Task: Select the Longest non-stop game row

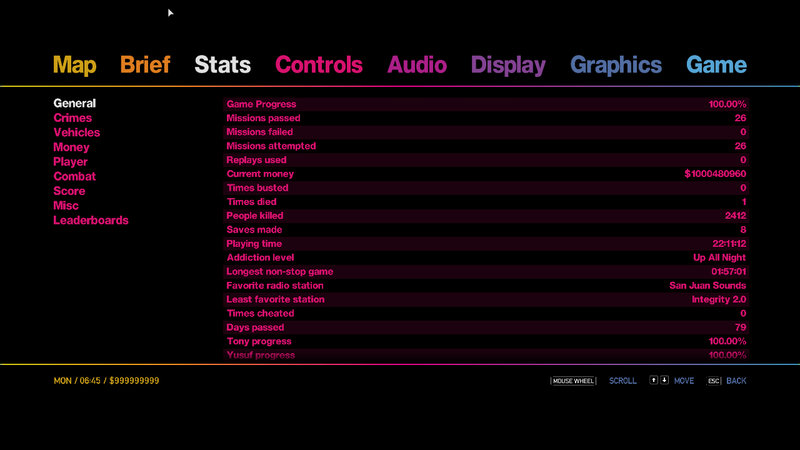Action: pos(486,271)
